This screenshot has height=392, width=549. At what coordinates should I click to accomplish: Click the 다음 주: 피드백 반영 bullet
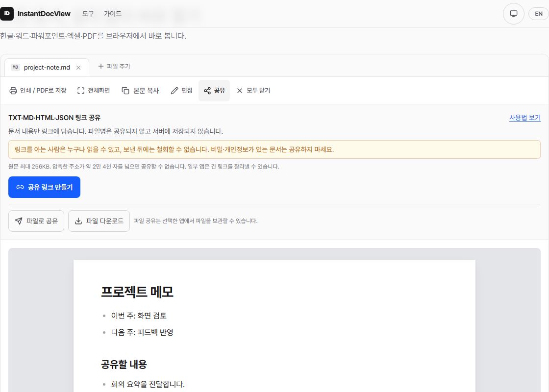pos(142,333)
